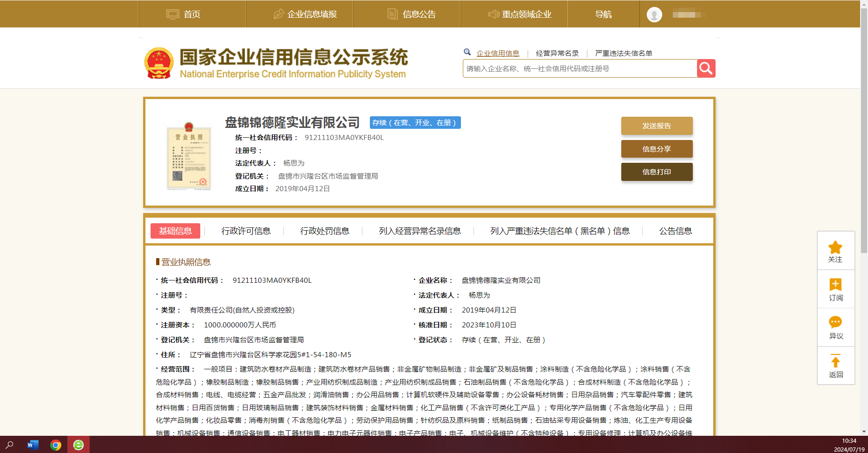Switch to the 行政许可信息 tab

pyautogui.click(x=246, y=231)
